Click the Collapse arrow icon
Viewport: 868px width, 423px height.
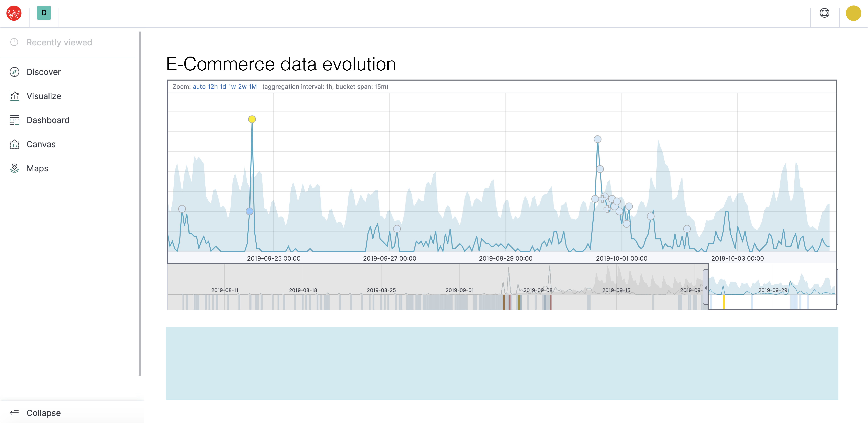(14, 413)
